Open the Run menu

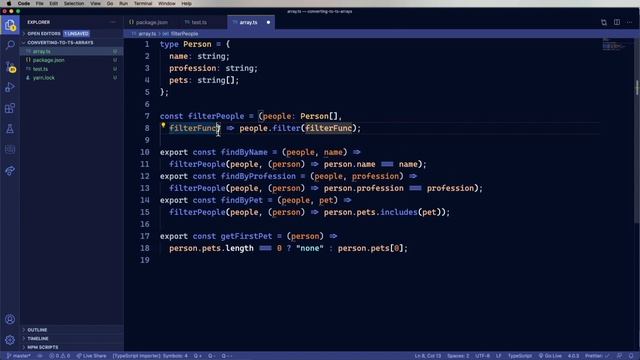coord(123,3)
